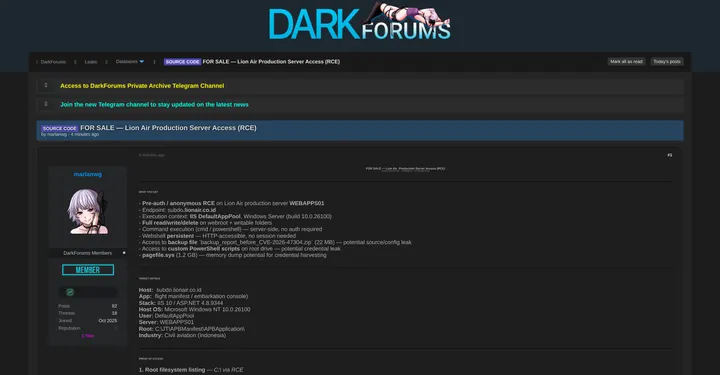Viewport: 720px width, 375px height.
Task: Click the SOURCE CODE tag in breadcrumb
Action: (182, 62)
